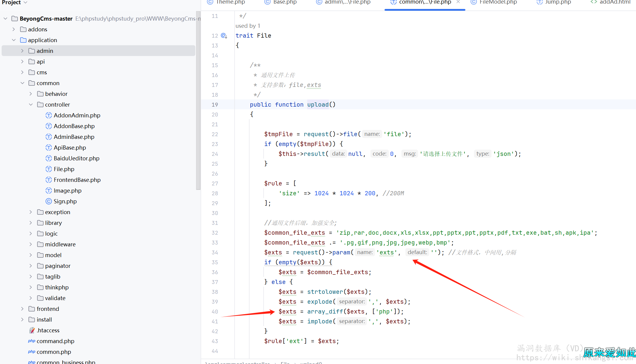This screenshot has height=364, width=636.
Task: Collapse the common folder
Action: point(22,83)
